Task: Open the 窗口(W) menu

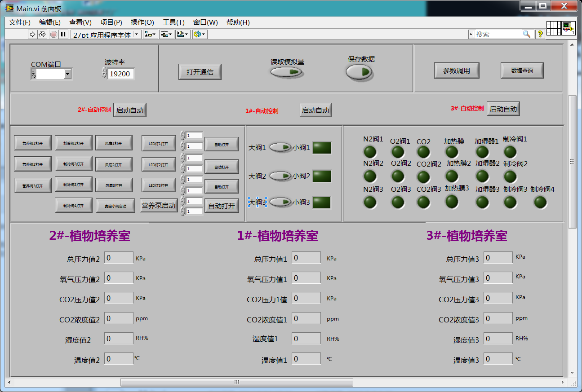Action: pos(205,22)
